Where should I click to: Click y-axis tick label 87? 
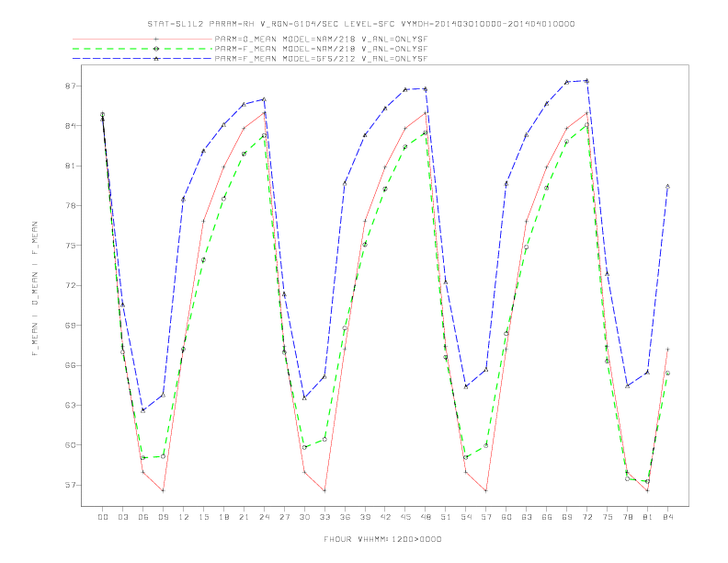pyautogui.click(x=70, y=86)
